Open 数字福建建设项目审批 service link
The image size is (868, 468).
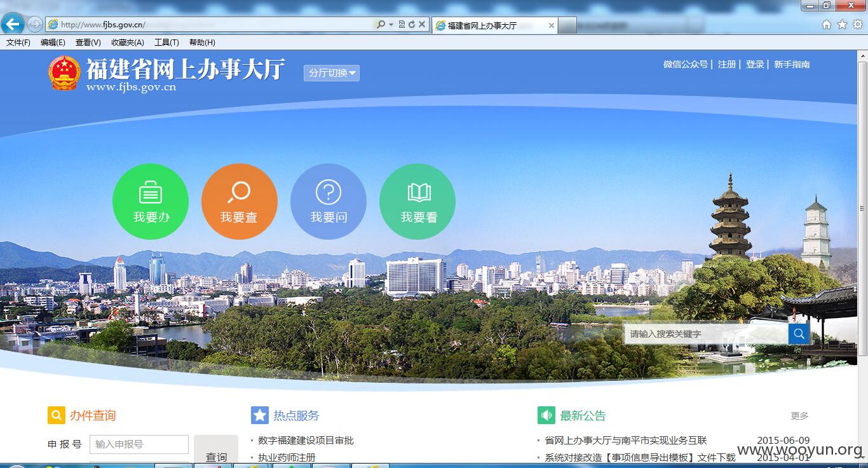tap(306, 440)
